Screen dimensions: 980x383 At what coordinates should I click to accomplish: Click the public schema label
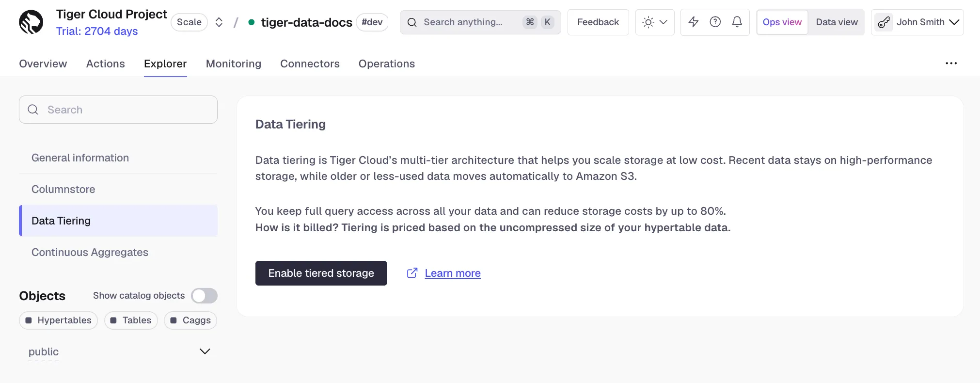(44, 351)
